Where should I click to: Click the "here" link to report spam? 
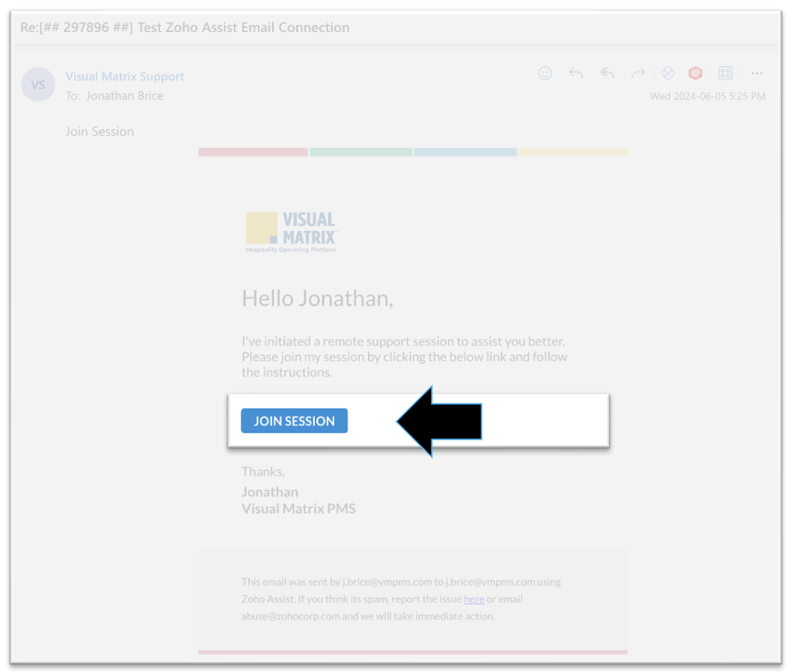474,599
